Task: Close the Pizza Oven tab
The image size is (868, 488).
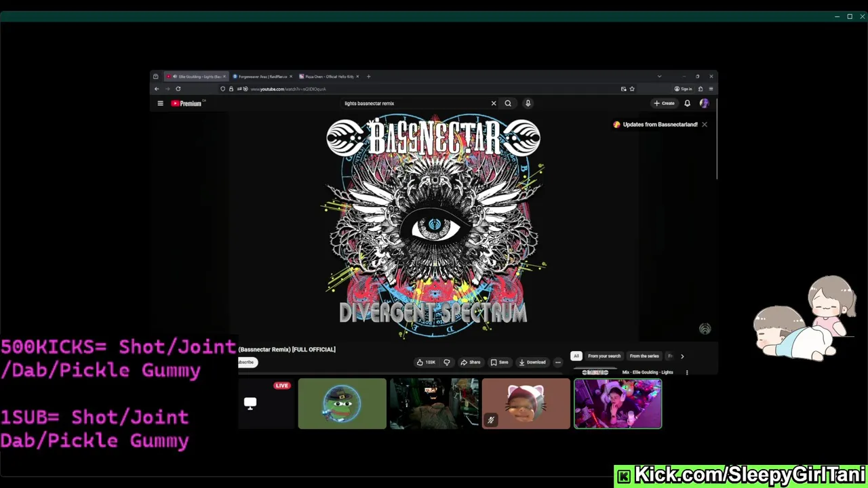Action: click(x=357, y=77)
